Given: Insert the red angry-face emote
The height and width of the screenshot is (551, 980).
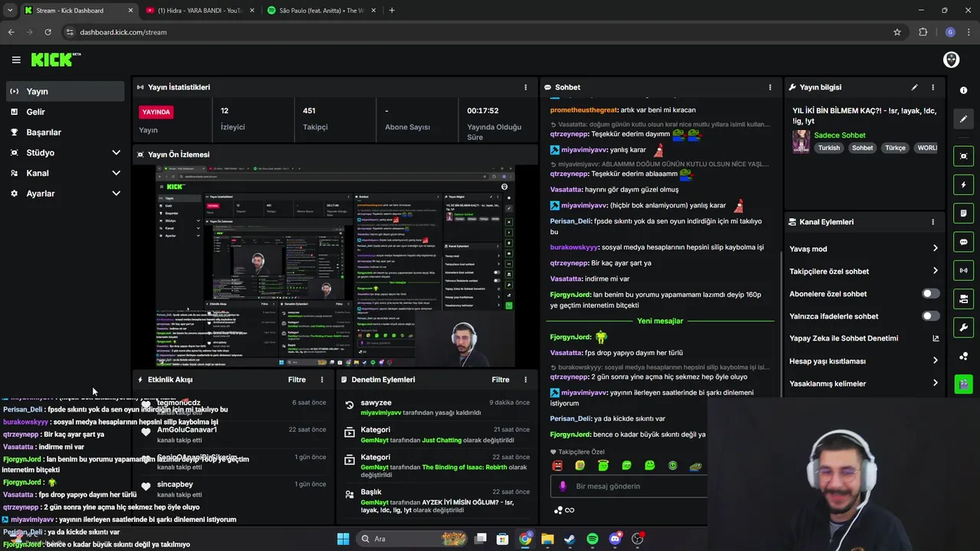Looking at the screenshot, I should click(x=557, y=465).
